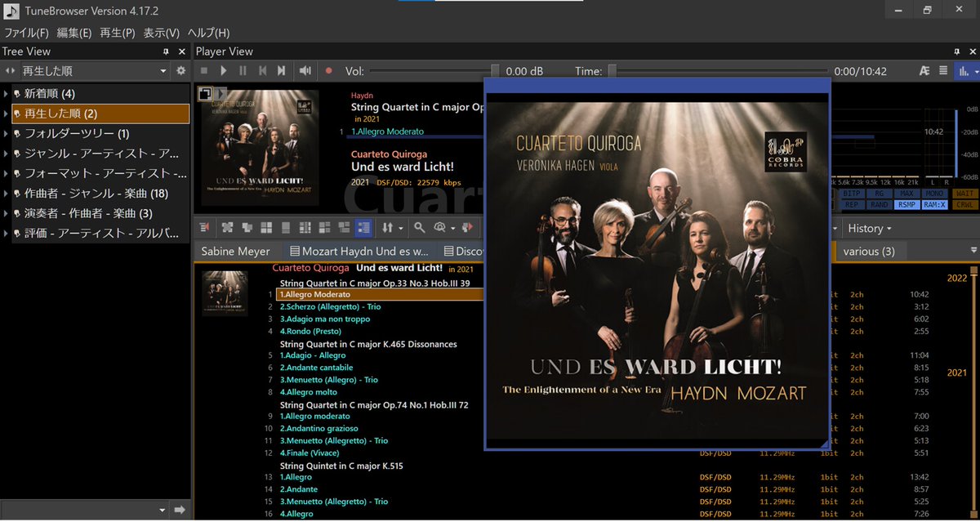This screenshot has height=522, width=980.
Task: Click the list lines icon near spectrum
Action: coord(943,71)
